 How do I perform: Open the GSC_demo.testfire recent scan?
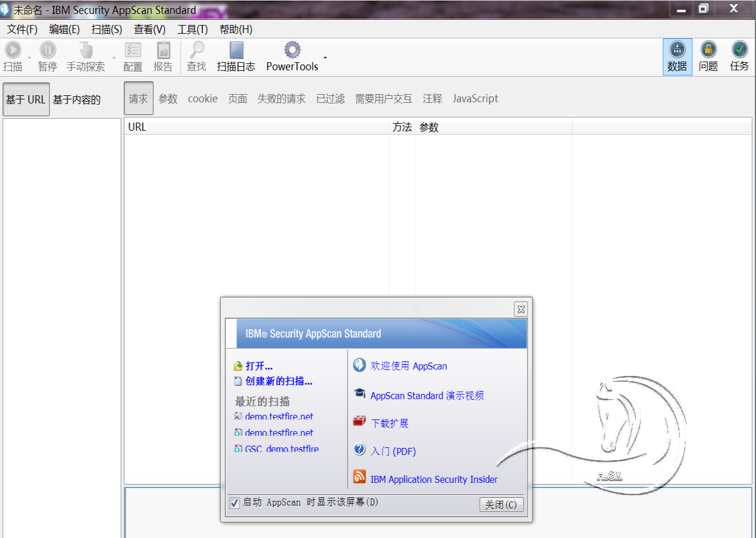282,449
